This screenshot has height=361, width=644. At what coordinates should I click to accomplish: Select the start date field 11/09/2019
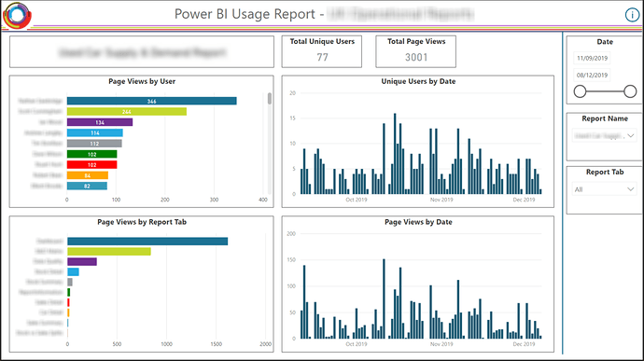592,59
